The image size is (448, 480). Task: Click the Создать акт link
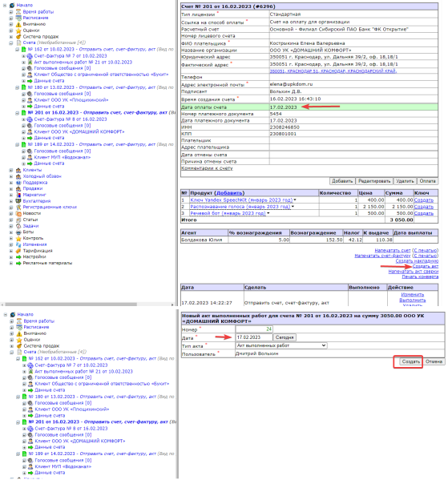426,266
